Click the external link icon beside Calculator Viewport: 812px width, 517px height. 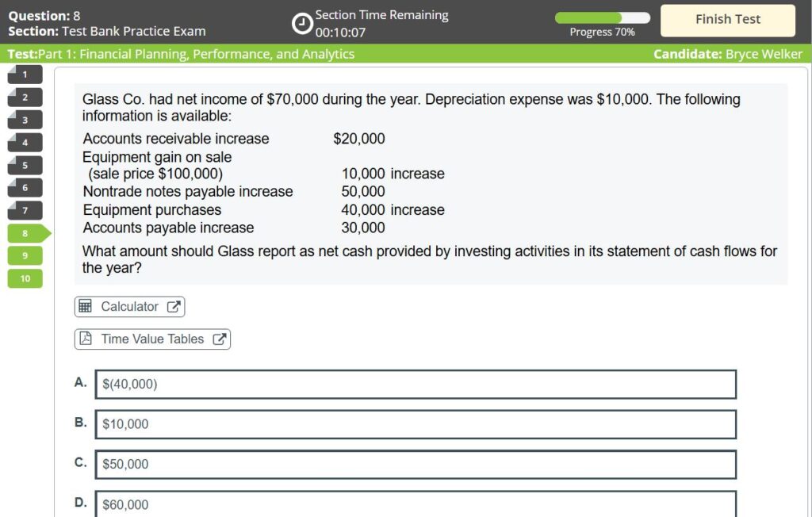point(174,307)
